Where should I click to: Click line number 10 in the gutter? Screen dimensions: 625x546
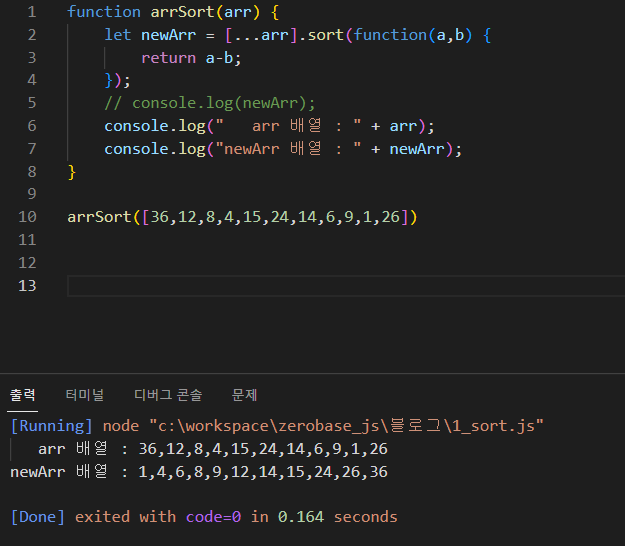(x=28, y=217)
